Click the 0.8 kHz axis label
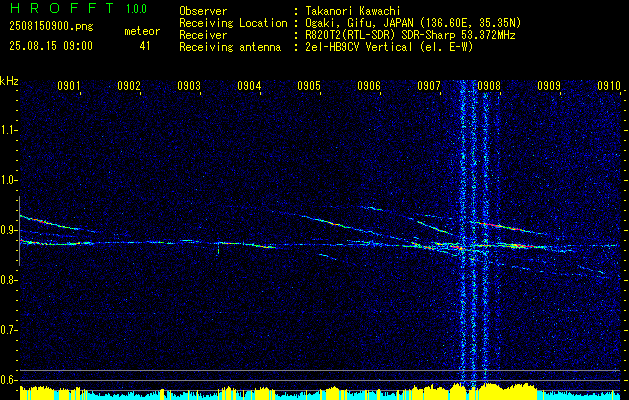 point(8,280)
